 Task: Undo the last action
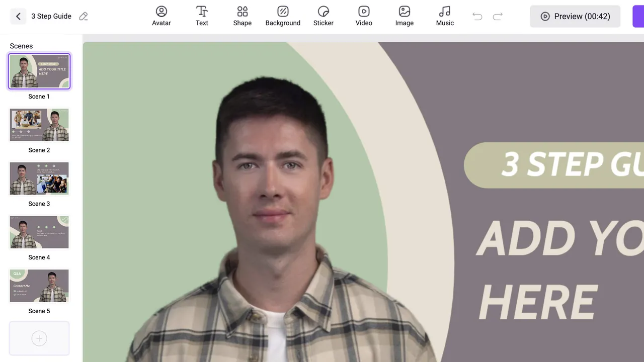(x=477, y=17)
